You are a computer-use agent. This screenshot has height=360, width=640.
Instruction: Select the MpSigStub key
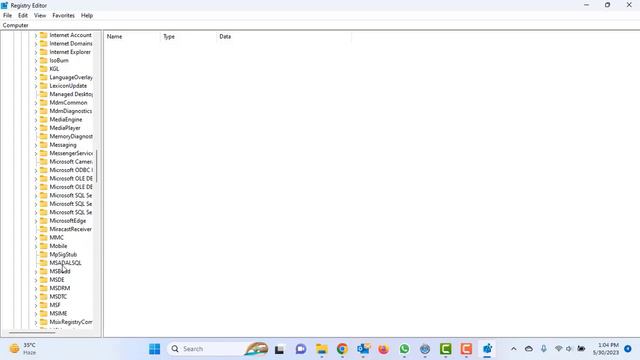[63, 254]
